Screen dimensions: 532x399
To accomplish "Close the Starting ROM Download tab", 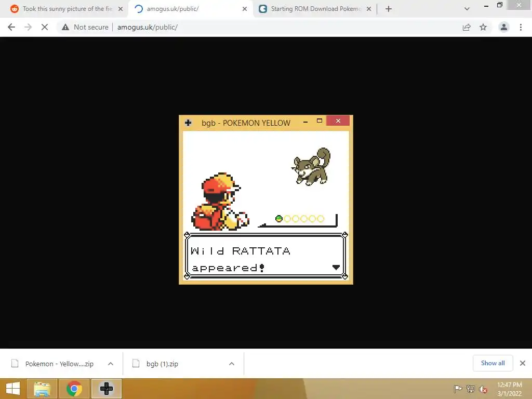I will pyautogui.click(x=369, y=9).
